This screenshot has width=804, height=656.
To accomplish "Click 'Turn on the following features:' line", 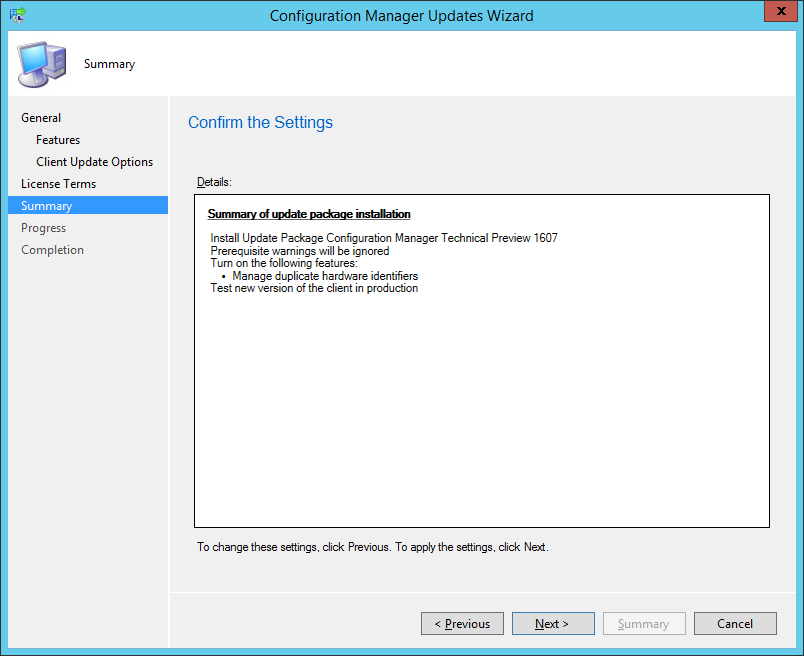I will pyautogui.click(x=284, y=263).
